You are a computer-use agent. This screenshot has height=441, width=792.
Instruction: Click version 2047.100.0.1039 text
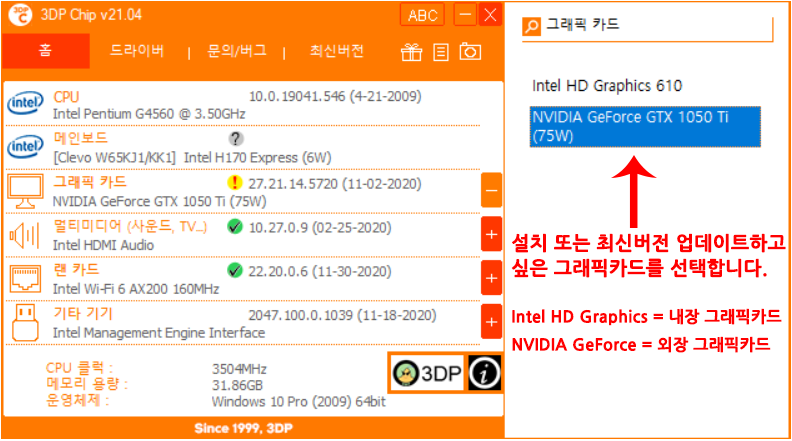click(301, 316)
